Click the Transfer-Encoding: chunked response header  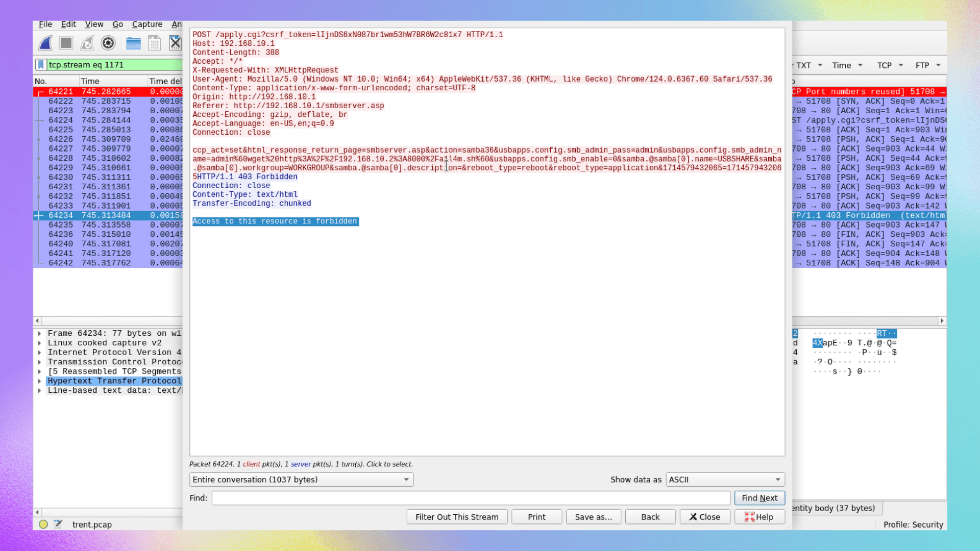coord(252,204)
